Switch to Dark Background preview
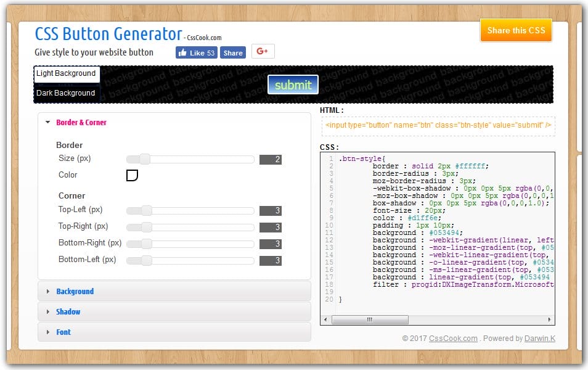The width and height of the screenshot is (588, 370). [x=65, y=92]
